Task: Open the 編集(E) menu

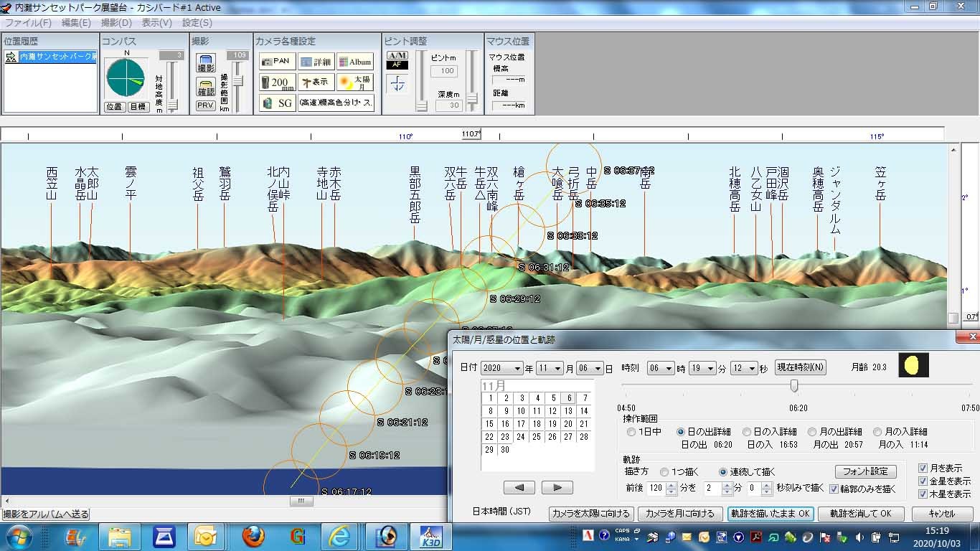Action: 76,22
